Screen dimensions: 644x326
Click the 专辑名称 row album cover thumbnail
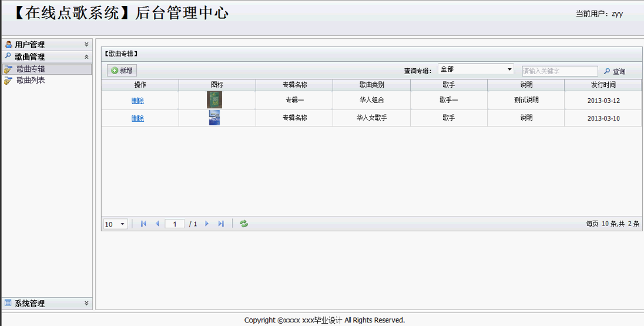tap(214, 118)
